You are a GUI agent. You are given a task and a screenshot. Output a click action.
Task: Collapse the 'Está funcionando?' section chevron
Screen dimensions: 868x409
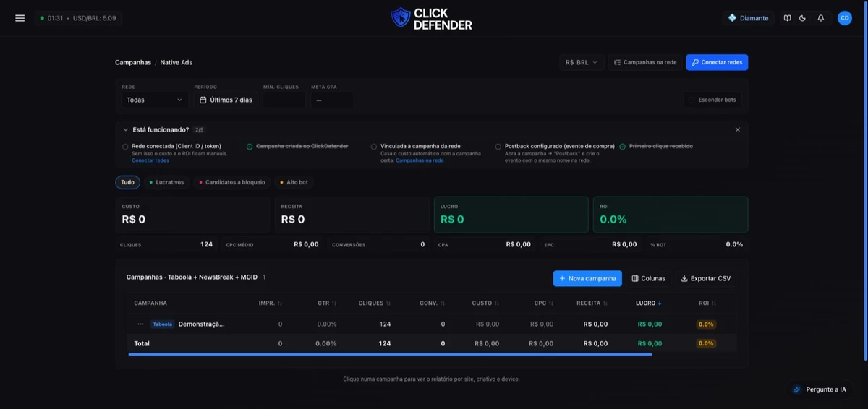click(126, 129)
